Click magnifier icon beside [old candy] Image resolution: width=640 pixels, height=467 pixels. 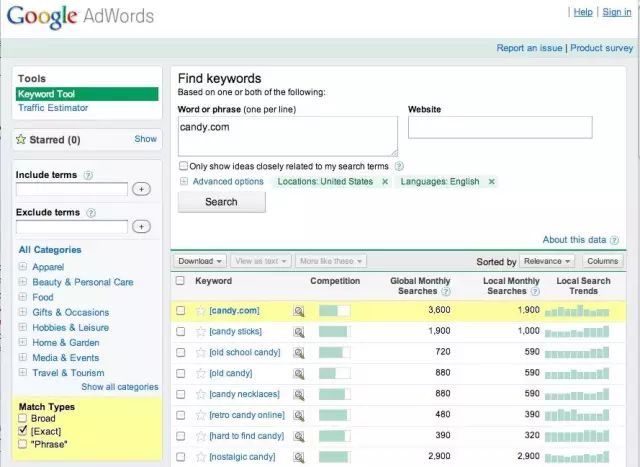click(x=298, y=374)
